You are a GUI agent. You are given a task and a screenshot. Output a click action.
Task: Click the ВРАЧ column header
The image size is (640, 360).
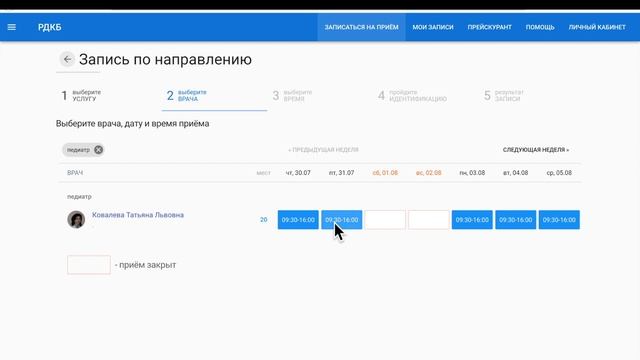[75, 173]
